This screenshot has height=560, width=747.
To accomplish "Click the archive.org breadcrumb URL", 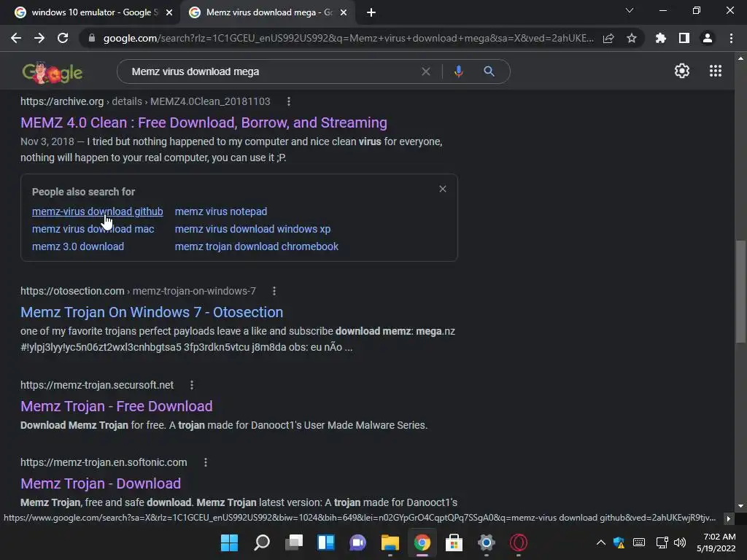I will click(145, 101).
